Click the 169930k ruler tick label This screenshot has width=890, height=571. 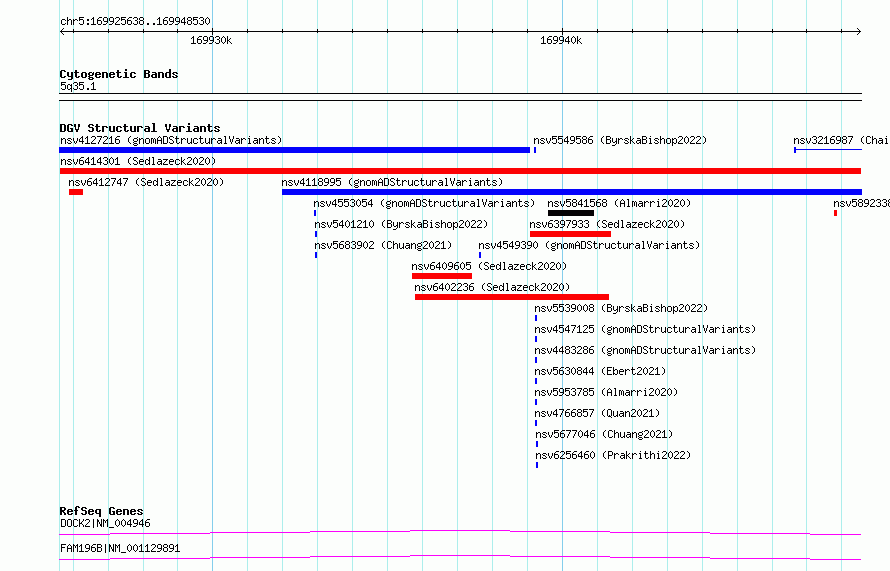click(x=211, y=40)
